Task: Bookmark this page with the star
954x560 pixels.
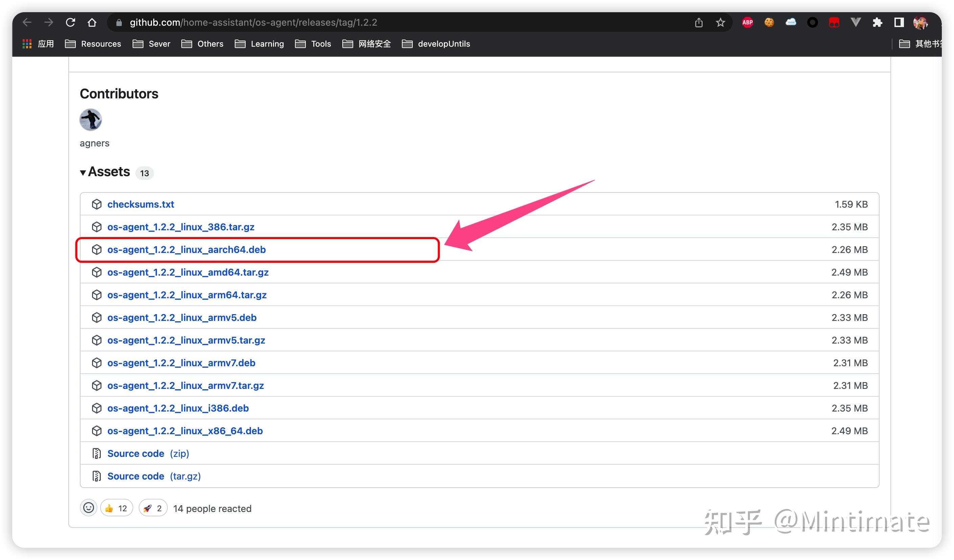Action: [721, 23]
